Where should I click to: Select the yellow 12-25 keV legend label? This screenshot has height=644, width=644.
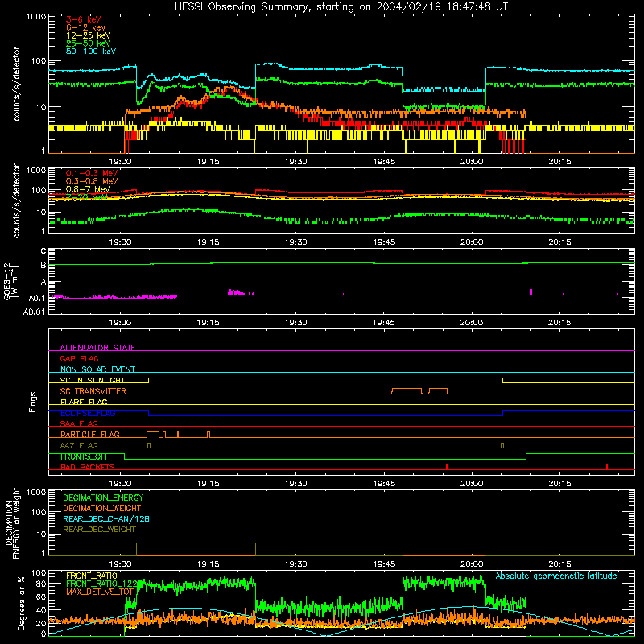click(x=89, y=35)
